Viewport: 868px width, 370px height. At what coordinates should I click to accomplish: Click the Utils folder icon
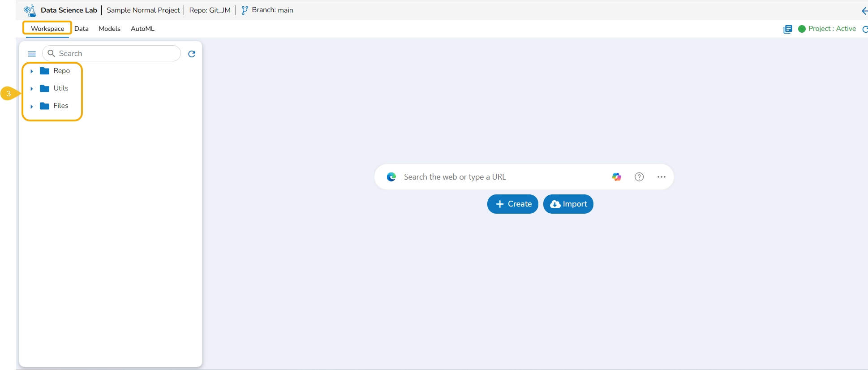point(44,88)
